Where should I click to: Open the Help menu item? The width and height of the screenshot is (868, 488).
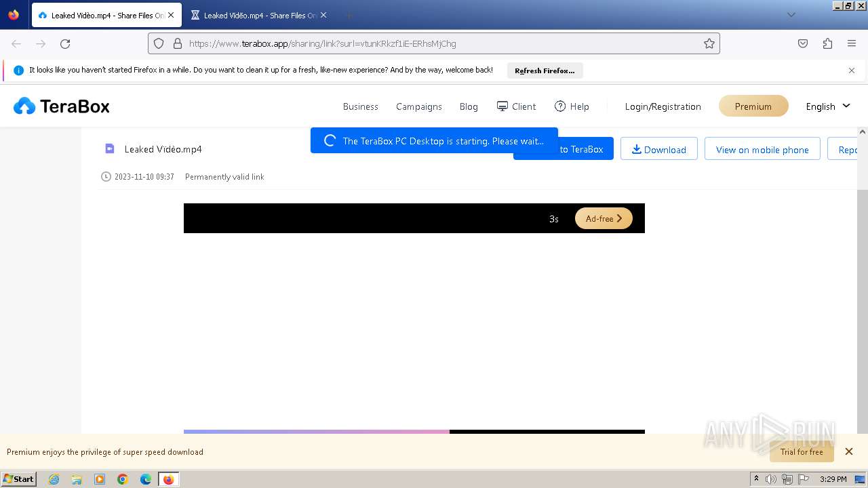tap(572, 106)
